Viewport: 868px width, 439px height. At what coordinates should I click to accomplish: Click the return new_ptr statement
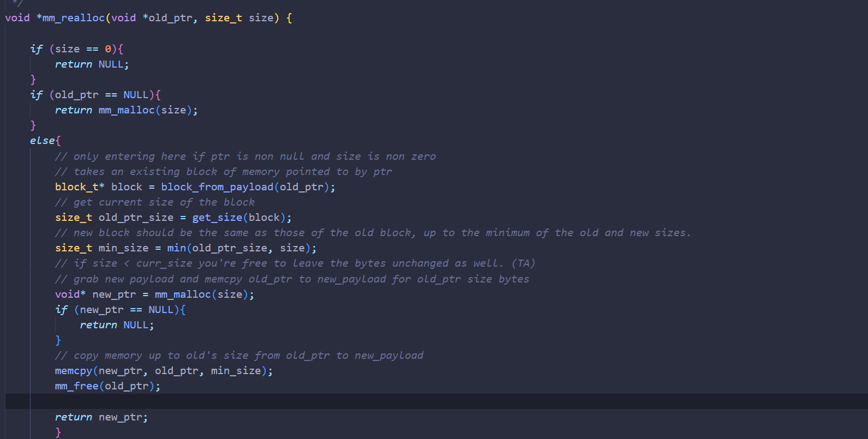click(x=101, y=417)
